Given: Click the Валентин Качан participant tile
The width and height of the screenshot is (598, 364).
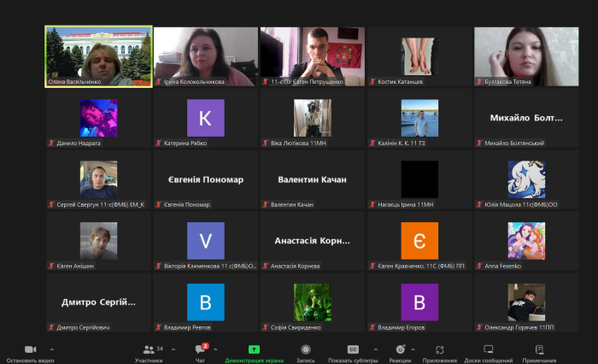Looking at the screenshot, I should (313, 179).
